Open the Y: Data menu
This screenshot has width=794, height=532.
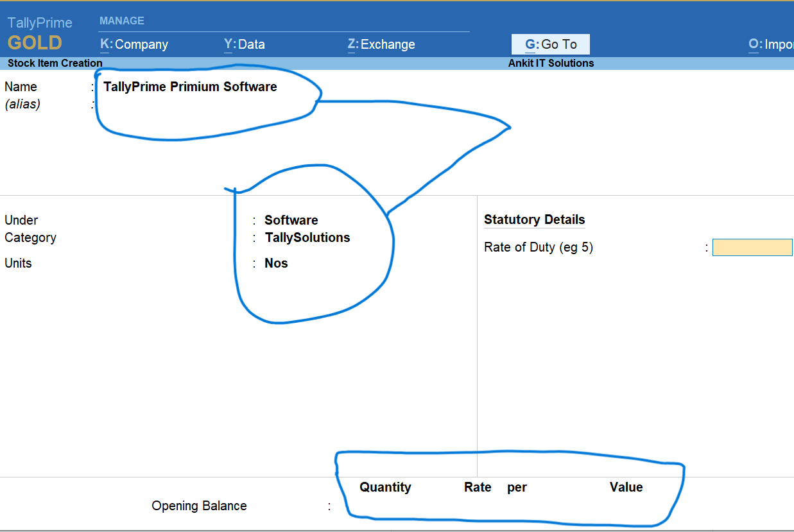[245, 44]
